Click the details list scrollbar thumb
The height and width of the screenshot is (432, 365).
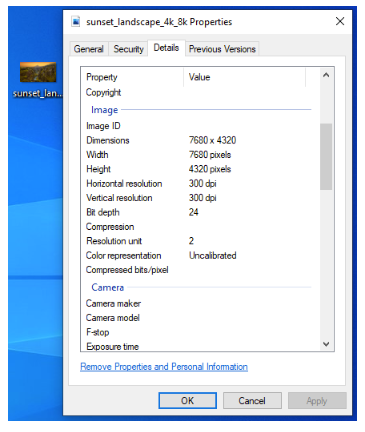[326, 156]
